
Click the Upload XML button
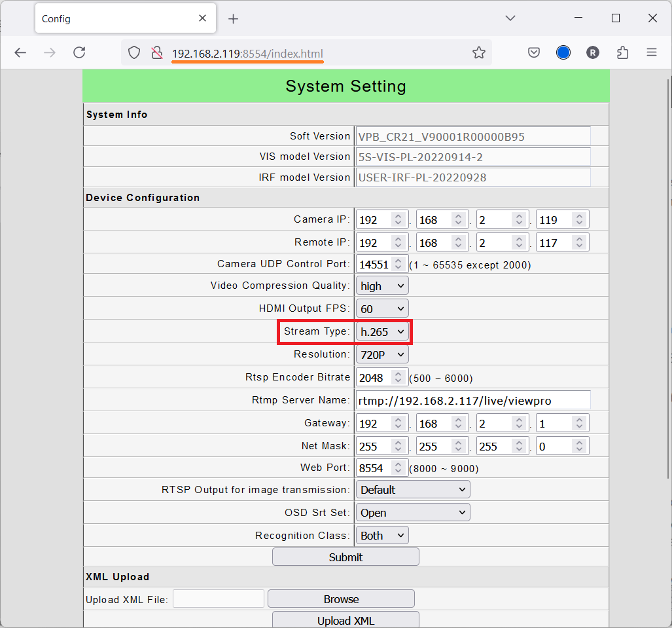(345, 620)
